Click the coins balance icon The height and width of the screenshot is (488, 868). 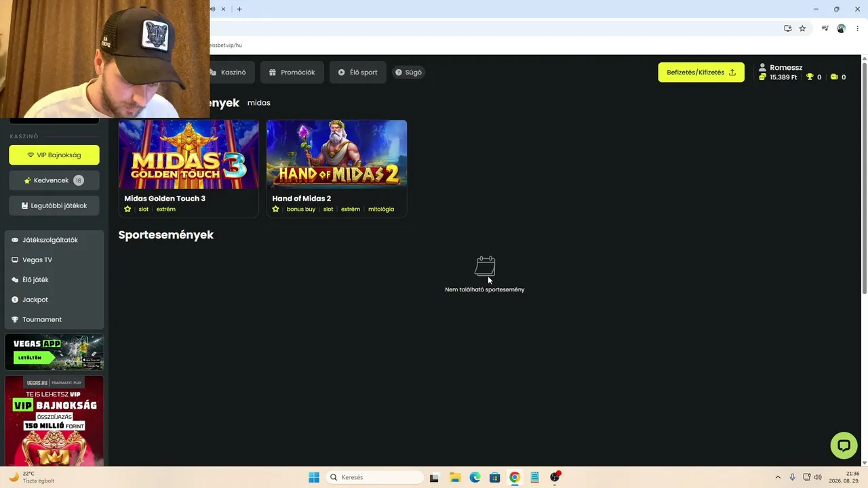762,77
